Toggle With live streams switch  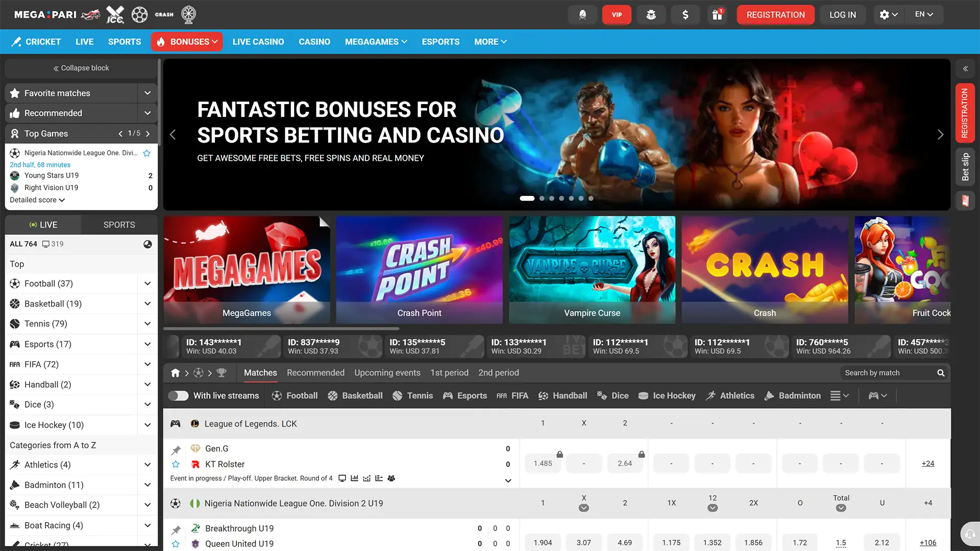[x=178, y=396]
